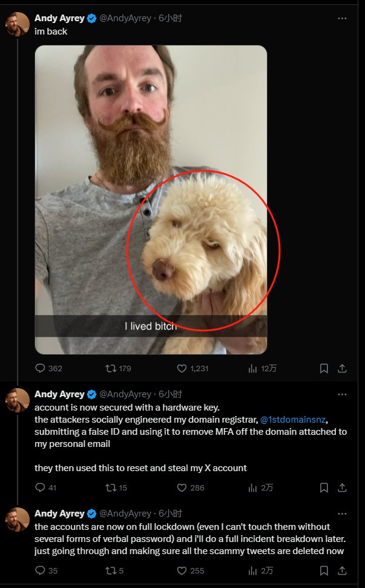Click Andy Ayrey's avatar on the first tweet

18,24
